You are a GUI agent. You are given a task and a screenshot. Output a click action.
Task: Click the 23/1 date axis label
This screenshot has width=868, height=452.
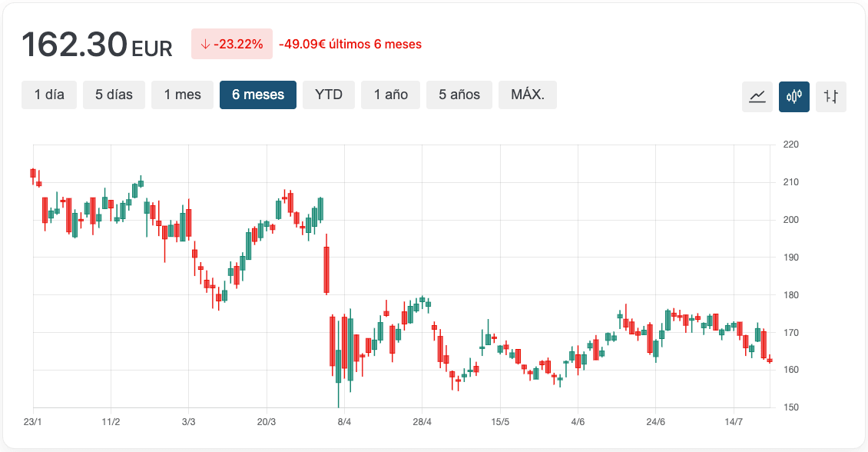coord(33,422)
